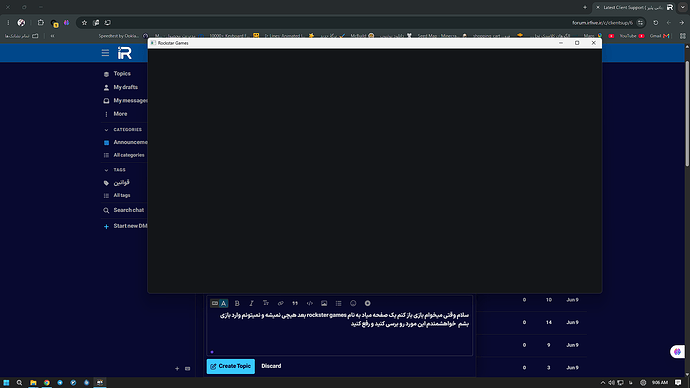Click the keyboard shortcuts icon in sidebar footer
The height and width of the screenshot is (388, 690).
[187, 369]
